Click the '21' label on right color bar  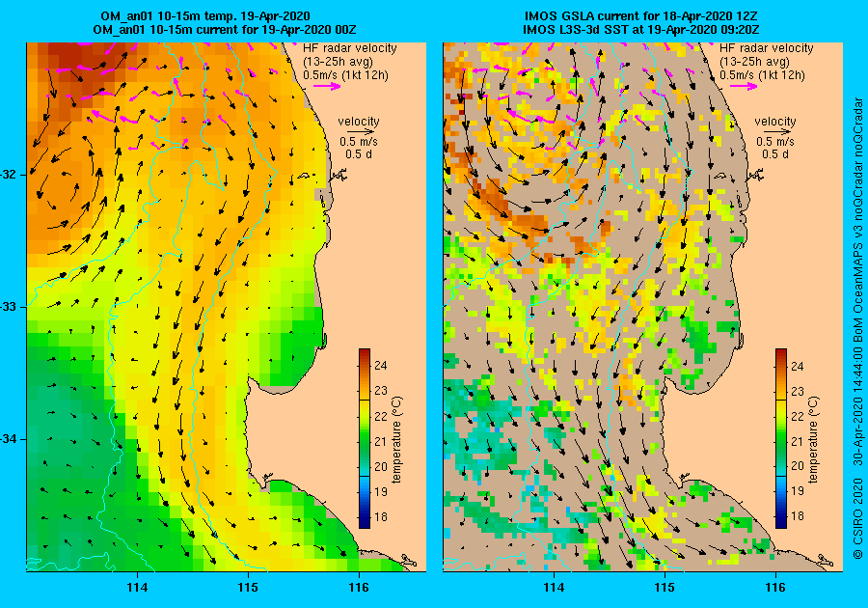(x=797, y=441)
